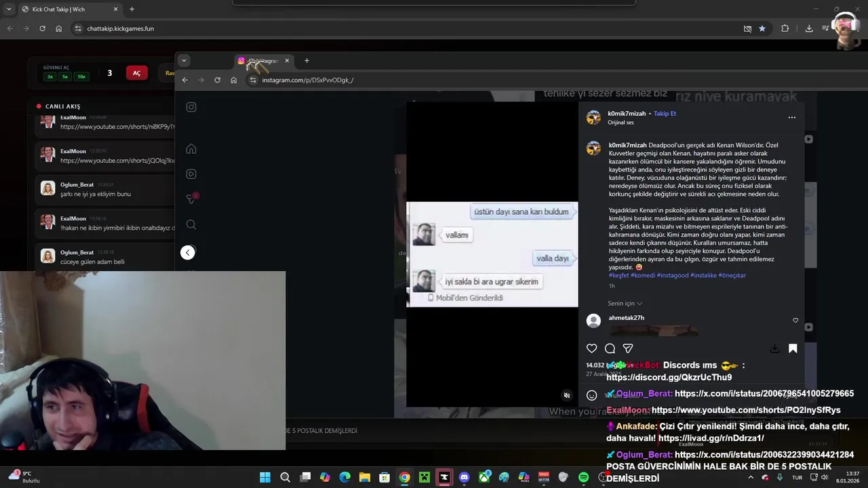
Task: Click home button in Instagram browser toolbar
Action: (233, 80)
